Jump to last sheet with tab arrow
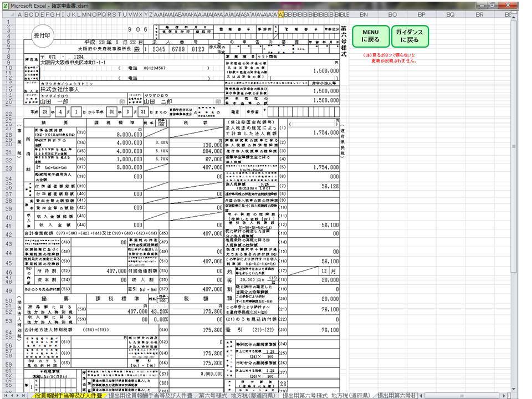 pyautogui.click(x=23, y=395)
